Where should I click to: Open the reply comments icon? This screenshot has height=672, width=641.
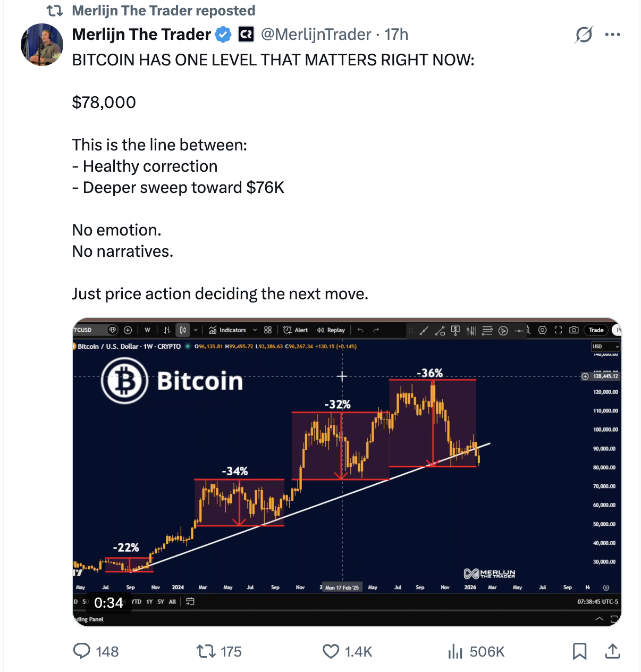click(x=82, y=651)
